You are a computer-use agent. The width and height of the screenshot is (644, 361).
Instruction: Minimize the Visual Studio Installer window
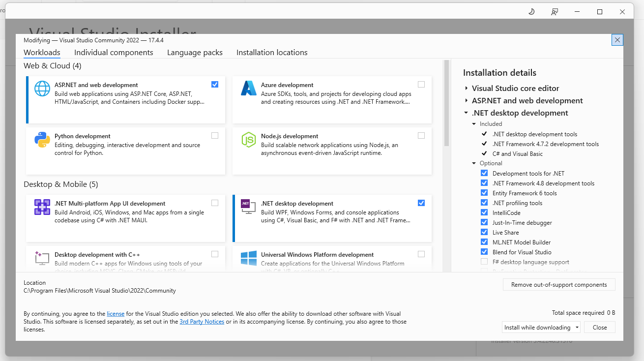[577, 12]
